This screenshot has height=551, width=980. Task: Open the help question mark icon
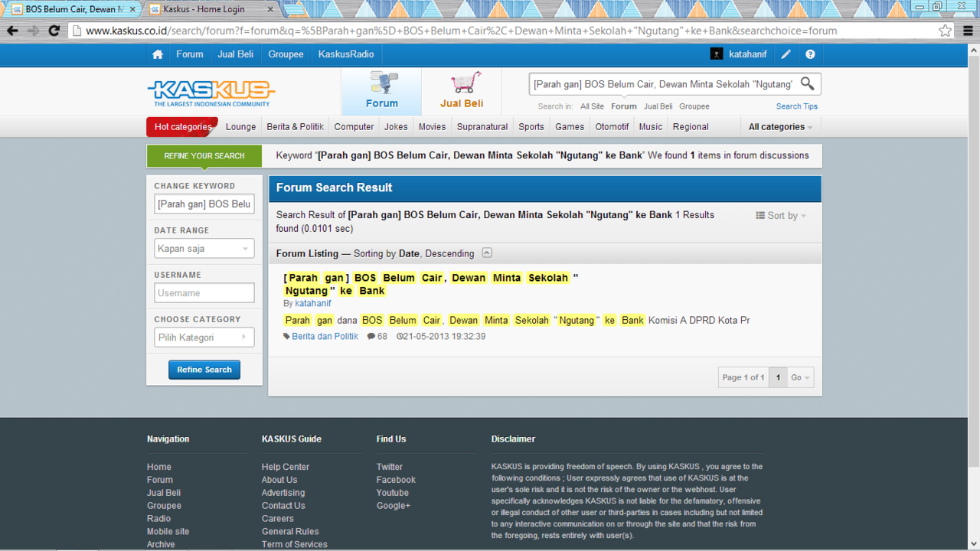810,54
